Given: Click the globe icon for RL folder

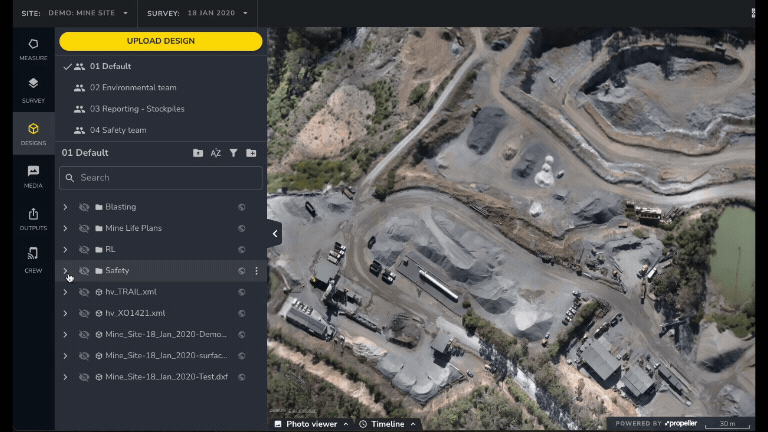Looking at the screenshot, I should pos(241,250).
